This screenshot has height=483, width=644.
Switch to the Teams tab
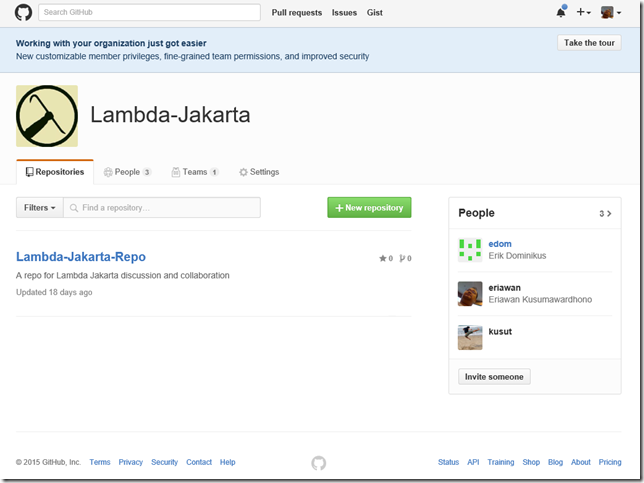(195, 172)
